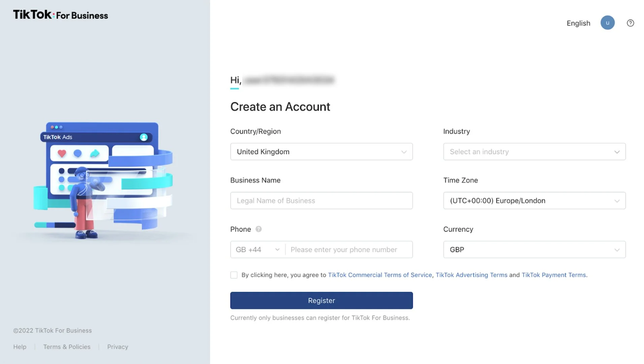The height and width of the screenshot is (364, 644).
Task: Click the help question mark icon
Action: pos(630,23)
